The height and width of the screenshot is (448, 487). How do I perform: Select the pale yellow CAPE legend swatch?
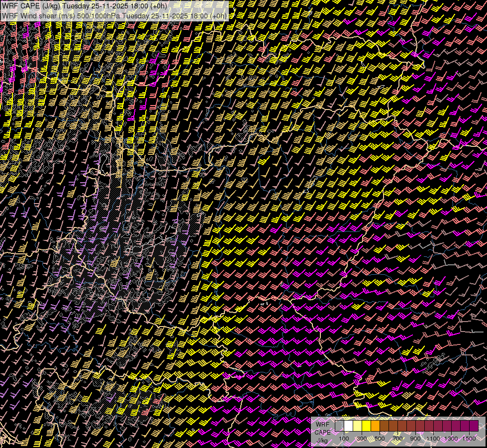point(358,426)
